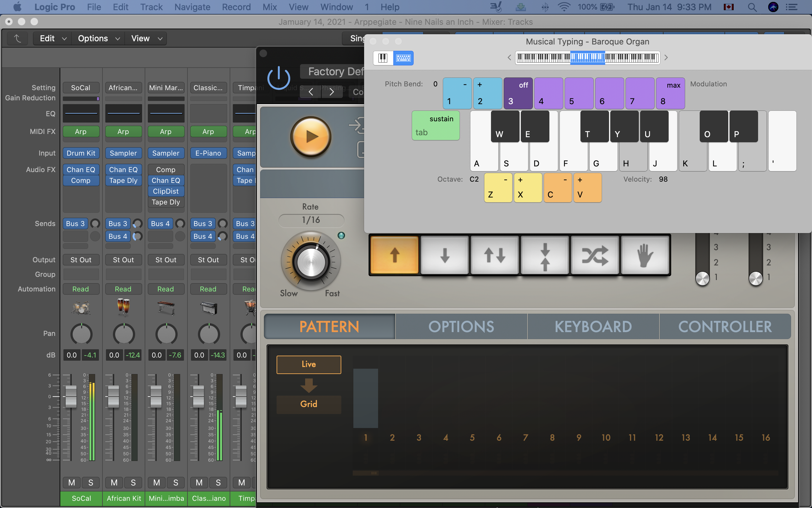Shift Musical Typing range right arrow
This screenshot has width=812, height=508.
click(x=666, y=57)
